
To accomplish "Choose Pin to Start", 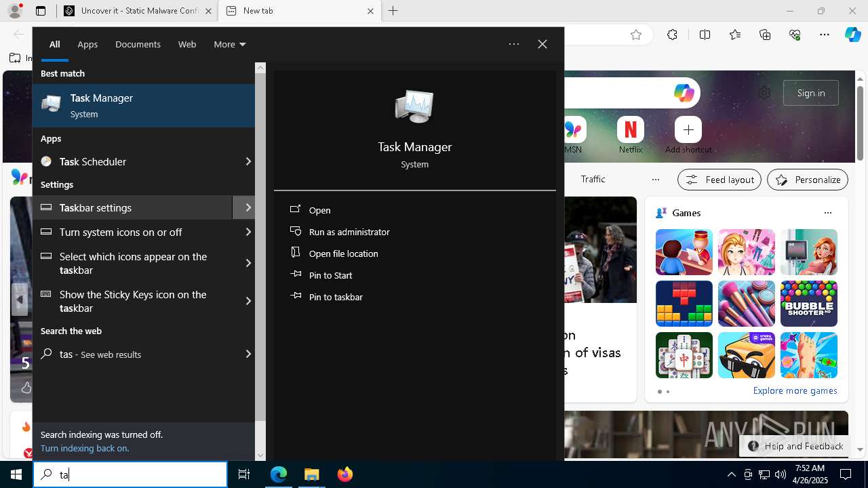I will click(x=330, y=275).
